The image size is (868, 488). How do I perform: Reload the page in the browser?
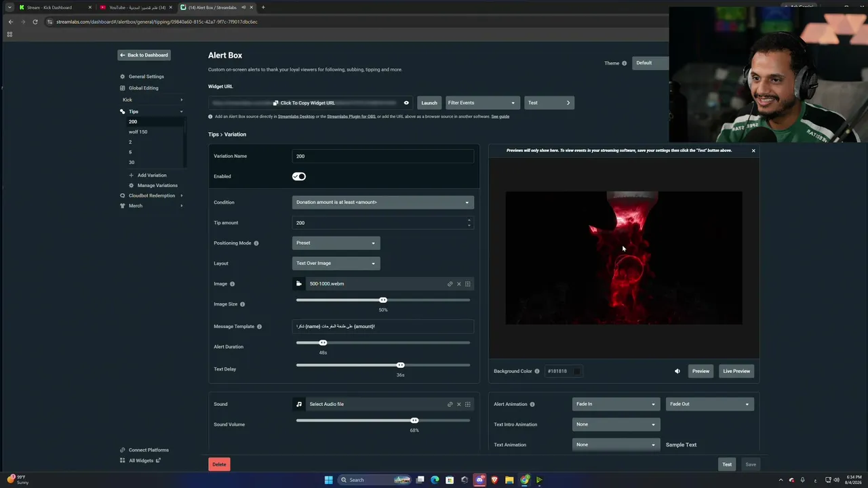(35, 22)
